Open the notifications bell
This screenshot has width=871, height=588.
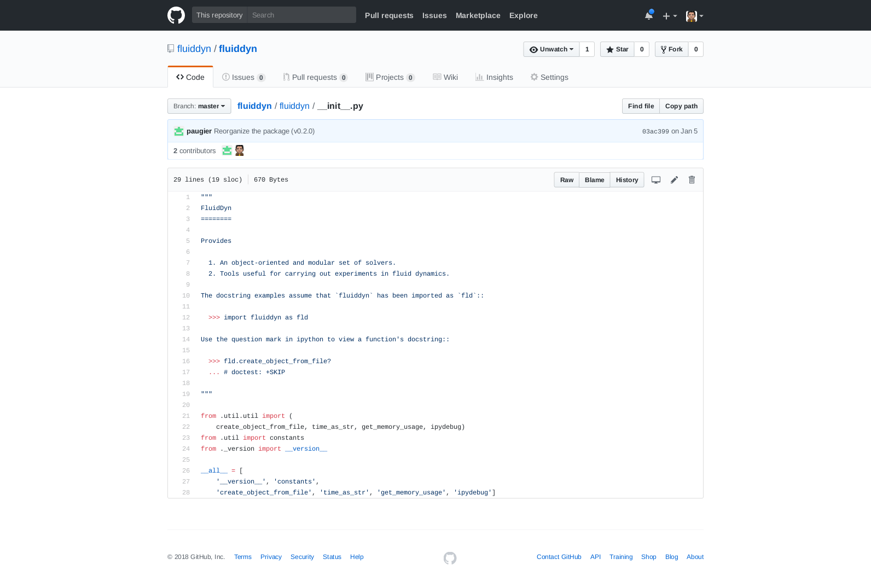click(649, 15)
